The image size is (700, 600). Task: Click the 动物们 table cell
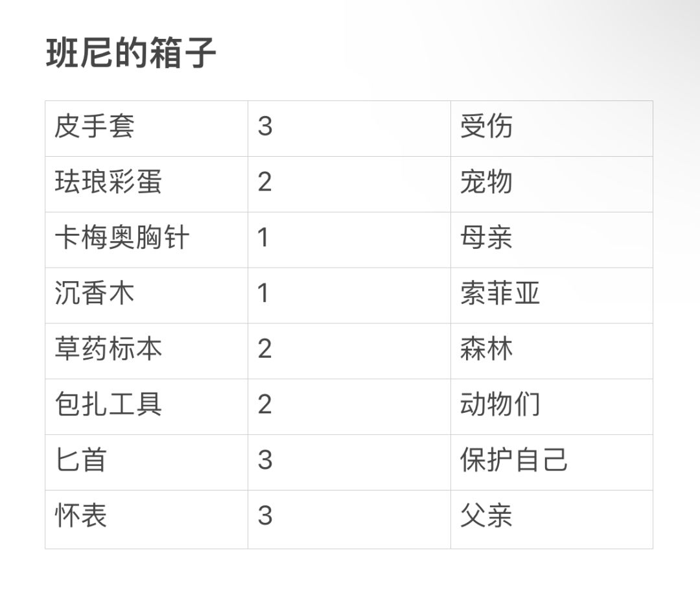500,405
